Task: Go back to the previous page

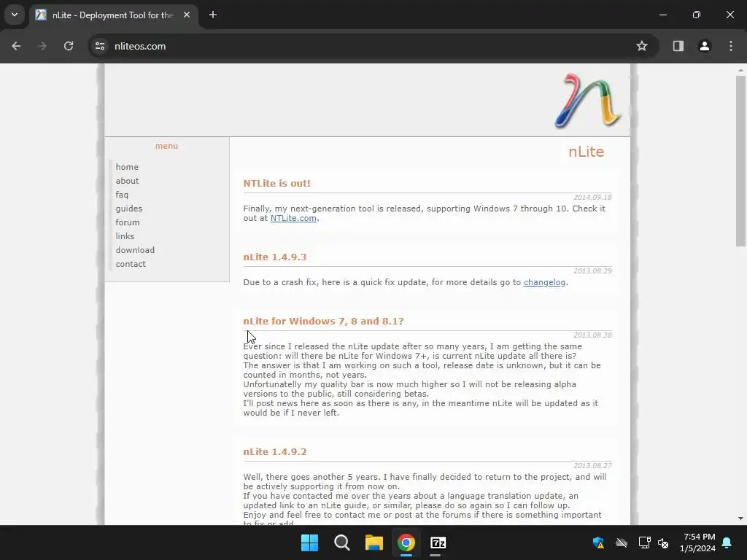Action: (16, 46)
